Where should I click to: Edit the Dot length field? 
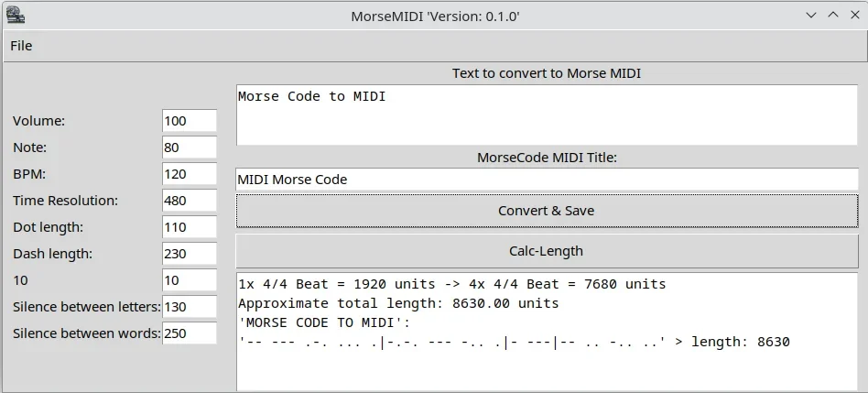[x=189, y=227]
